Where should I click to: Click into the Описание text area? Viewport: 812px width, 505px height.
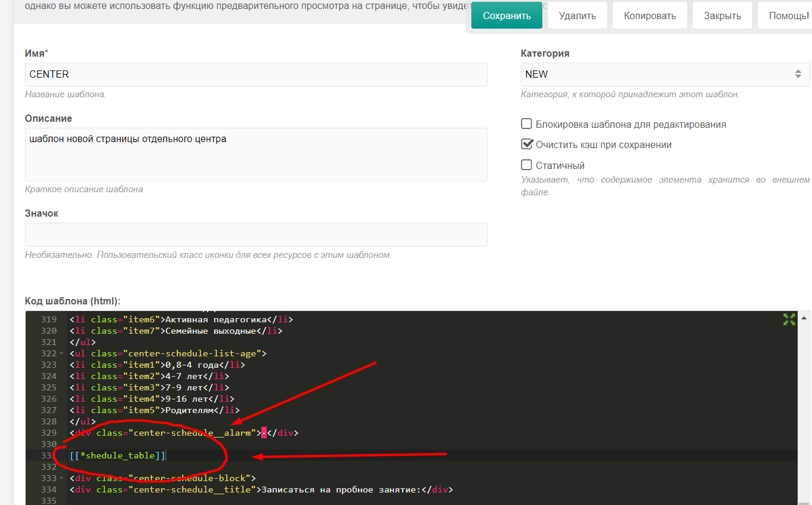tap(256, 155)
